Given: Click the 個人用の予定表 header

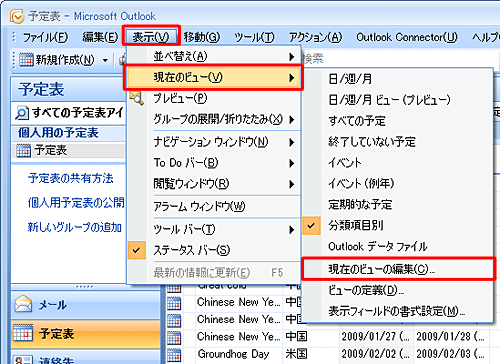Looking at the screenshot, I should pyautogui.click(x=69, y=133).
